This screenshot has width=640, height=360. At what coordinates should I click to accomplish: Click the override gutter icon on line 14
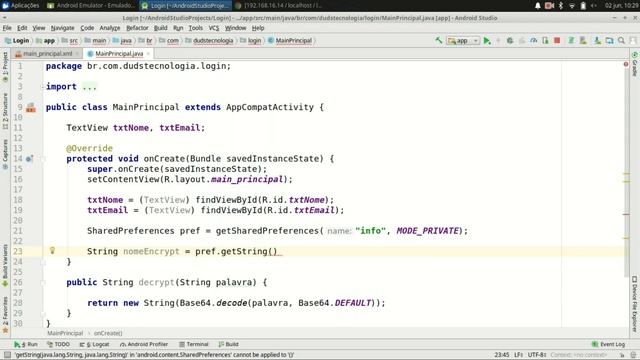(x=29, y=158)
